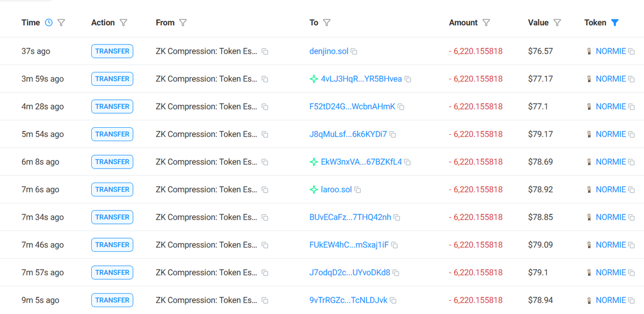This screenshot has width=644, height=314.
Task: Open the 4vLJ3HqR...YR5BHvea account
Action: click(361, 79)
